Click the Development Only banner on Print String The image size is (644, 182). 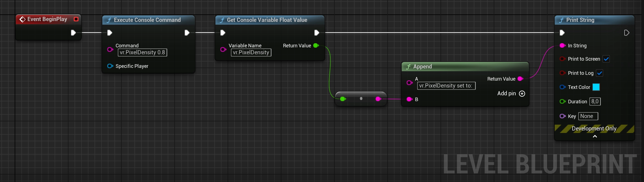[x=594, y=129]
